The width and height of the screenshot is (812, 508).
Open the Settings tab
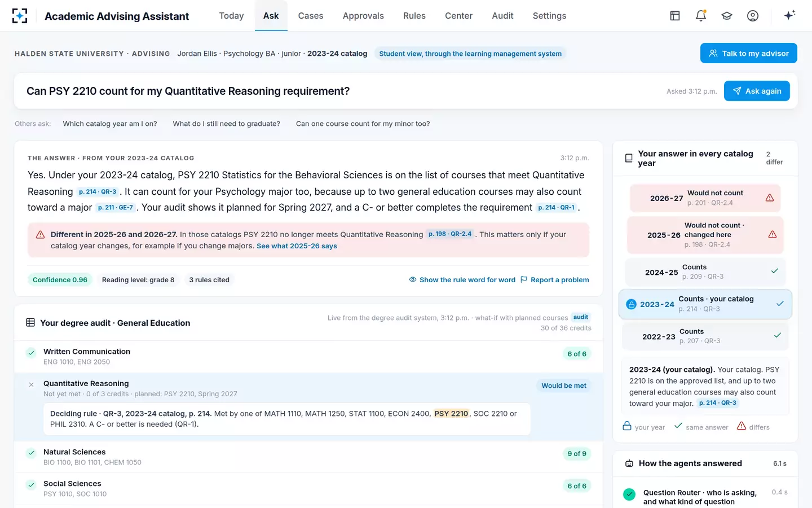point(549,16)
